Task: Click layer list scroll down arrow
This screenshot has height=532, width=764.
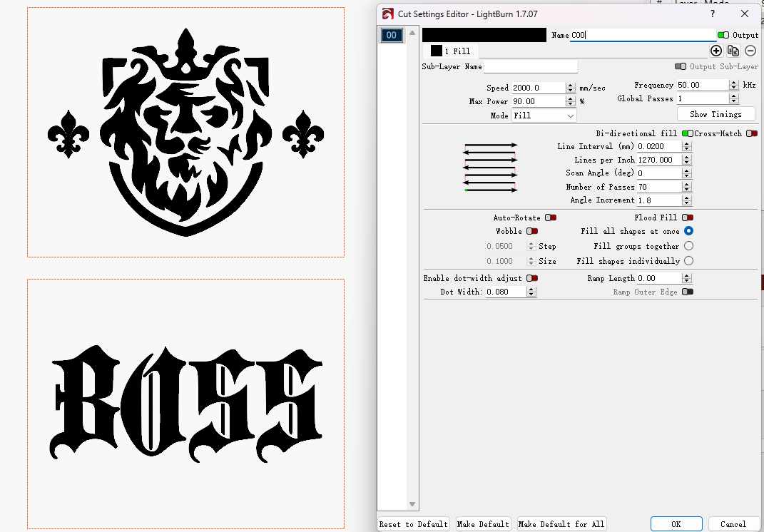Action: (x=412, y=504)
